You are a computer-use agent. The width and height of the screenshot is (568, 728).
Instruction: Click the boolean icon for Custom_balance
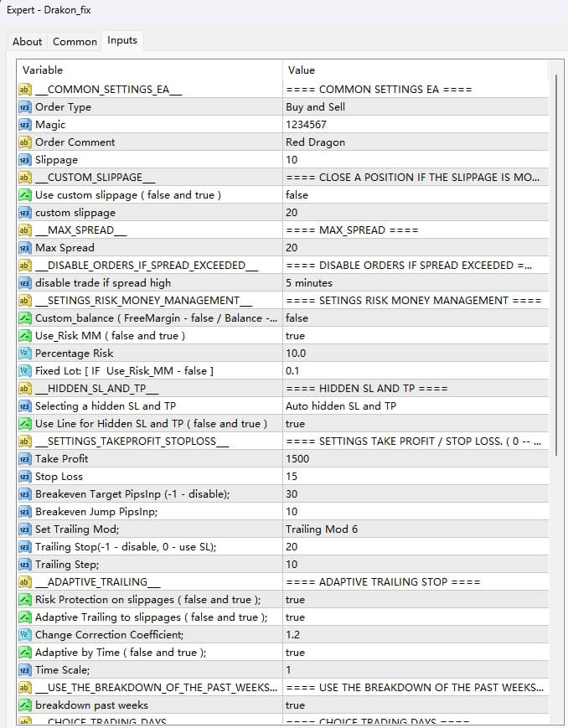point(24,318)
